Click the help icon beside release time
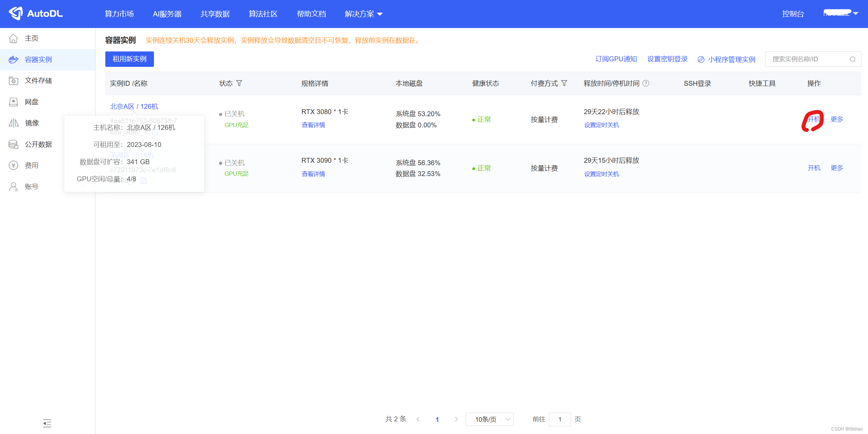Viewport: 868px width, 434px height. 646,83
